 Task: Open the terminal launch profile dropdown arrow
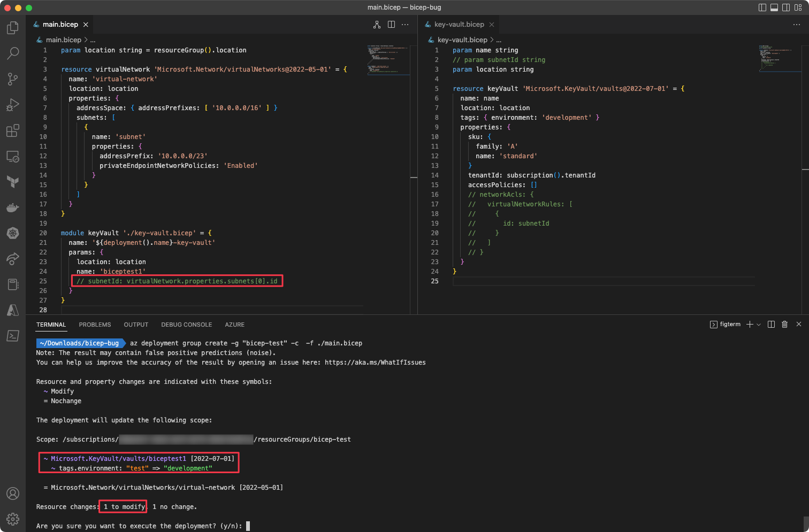click(759, 325)
